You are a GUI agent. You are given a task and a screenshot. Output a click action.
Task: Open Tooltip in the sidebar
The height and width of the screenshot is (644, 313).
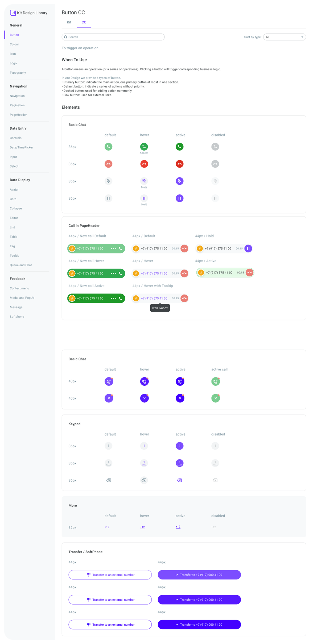[15, 256]
